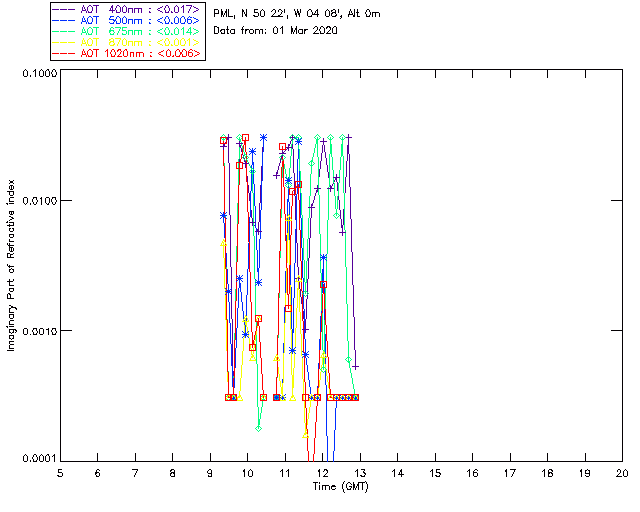Click the AOT 400nm legend entry

tap(128, 9)
